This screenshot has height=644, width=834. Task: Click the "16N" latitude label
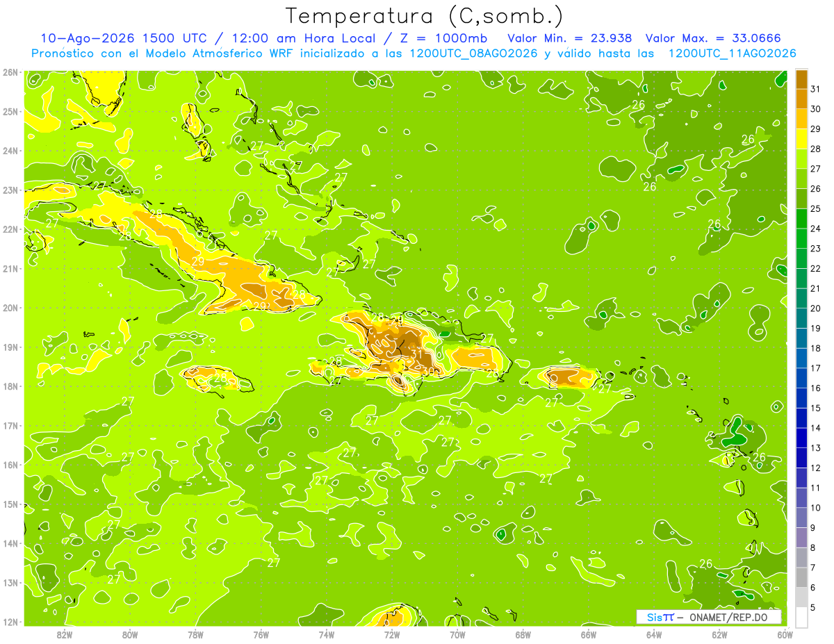click(x=10, y=465)
